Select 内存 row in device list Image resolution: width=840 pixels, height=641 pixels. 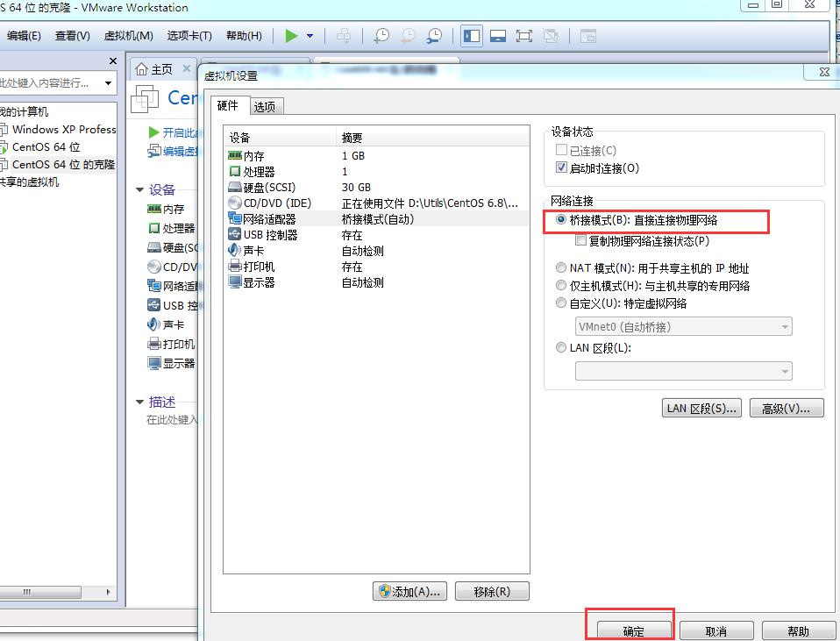376,155
